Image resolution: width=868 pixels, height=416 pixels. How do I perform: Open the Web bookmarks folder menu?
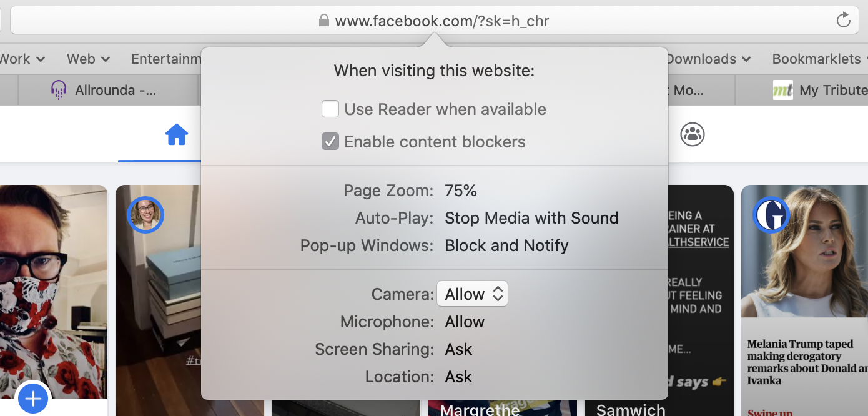[x=89, y=59]
